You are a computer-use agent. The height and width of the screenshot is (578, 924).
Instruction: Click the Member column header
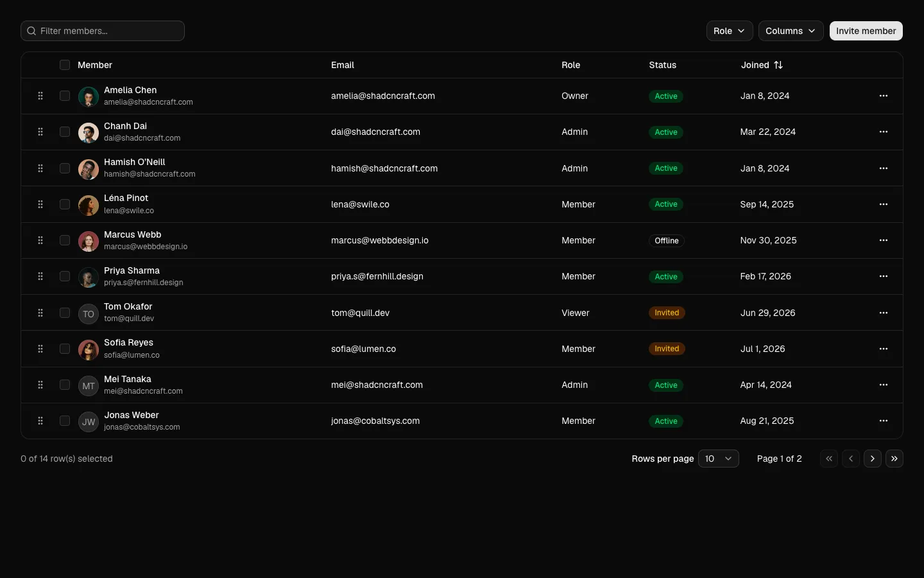[95, 65]
